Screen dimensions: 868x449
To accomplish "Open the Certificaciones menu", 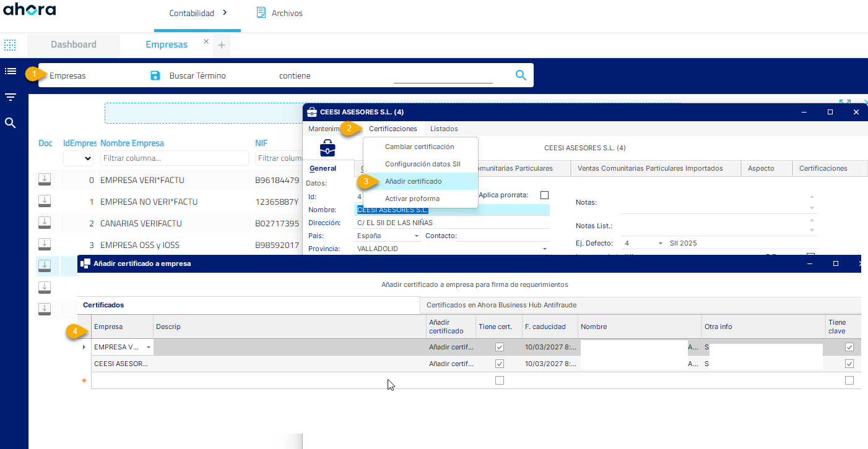I will (393, 129).
